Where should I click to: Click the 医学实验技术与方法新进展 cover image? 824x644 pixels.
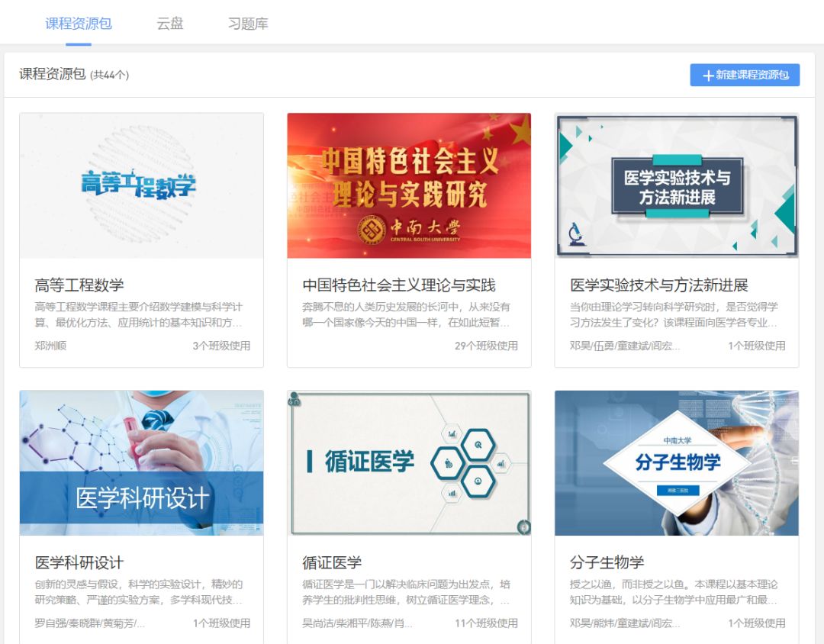click(677, 185)
